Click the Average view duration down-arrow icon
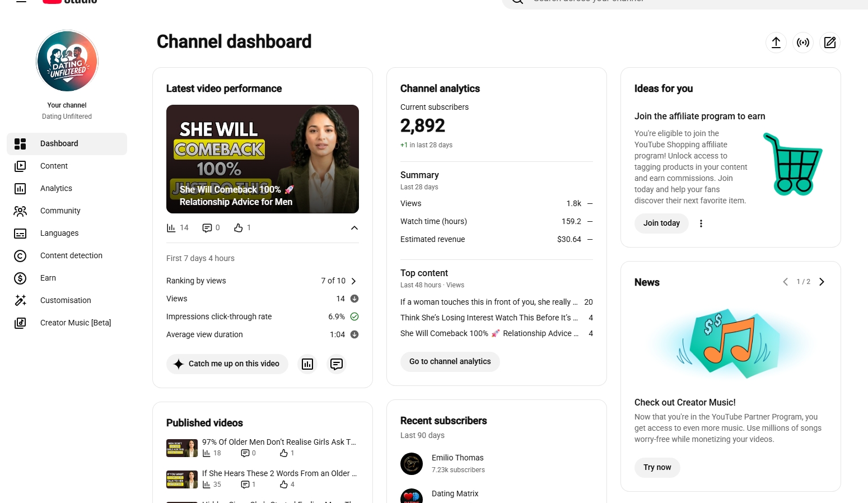Image resolution: width=868 pixels, height=503 pixels. tap(354, 334)
